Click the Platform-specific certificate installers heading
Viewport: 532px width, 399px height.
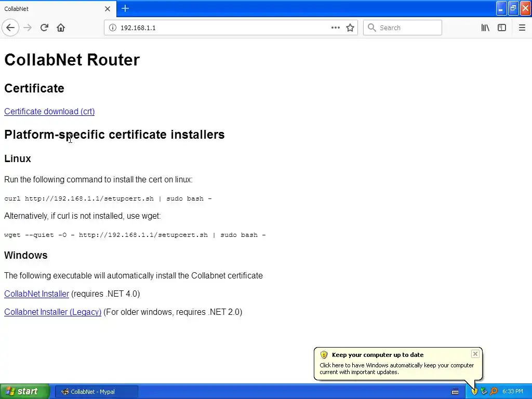(x=114, y=135)
